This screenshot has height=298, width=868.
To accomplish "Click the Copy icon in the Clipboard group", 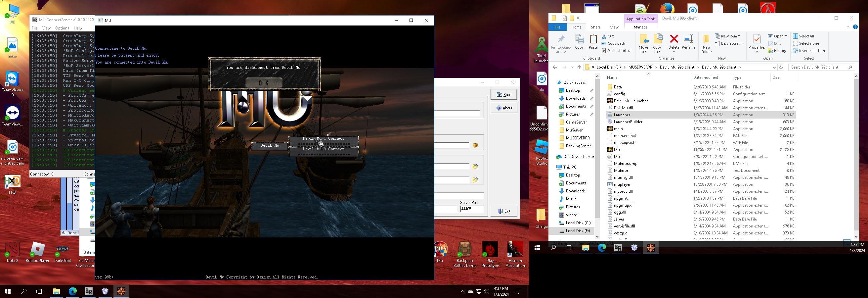I will [x=579, y=42].
